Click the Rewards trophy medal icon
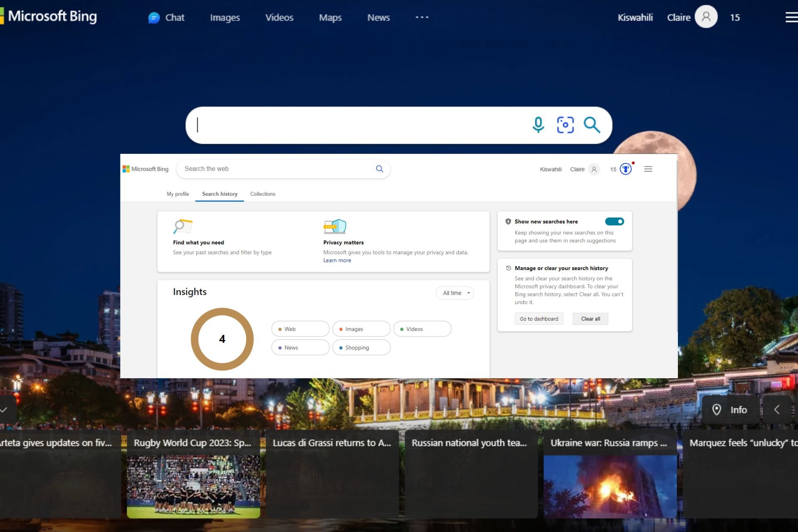Screen dimensions: 798x532 [626, 169]
